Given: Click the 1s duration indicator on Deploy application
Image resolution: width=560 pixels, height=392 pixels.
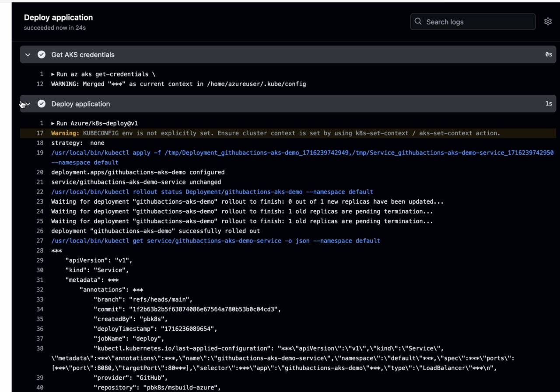Looking at the screenshot, I should point(548,104).
